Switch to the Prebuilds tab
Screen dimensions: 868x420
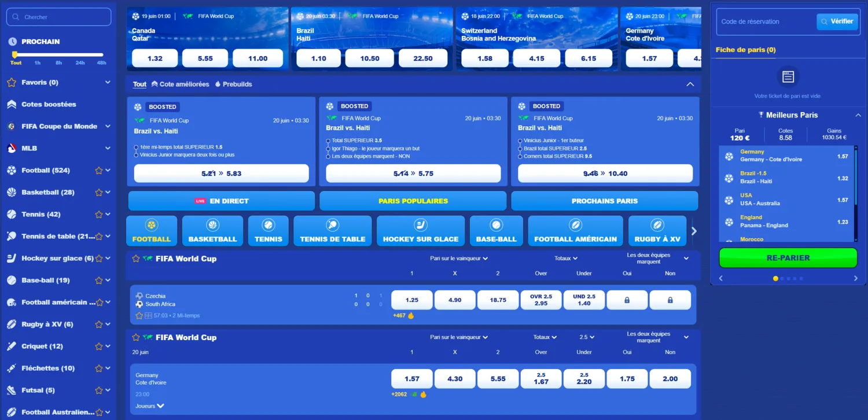pyautogui.click(x=233, y=84)
